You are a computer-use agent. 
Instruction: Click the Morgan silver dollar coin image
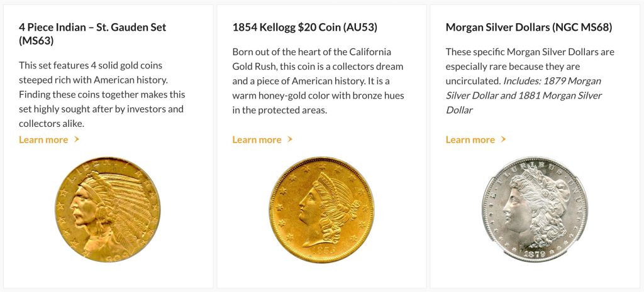point(535,209)
